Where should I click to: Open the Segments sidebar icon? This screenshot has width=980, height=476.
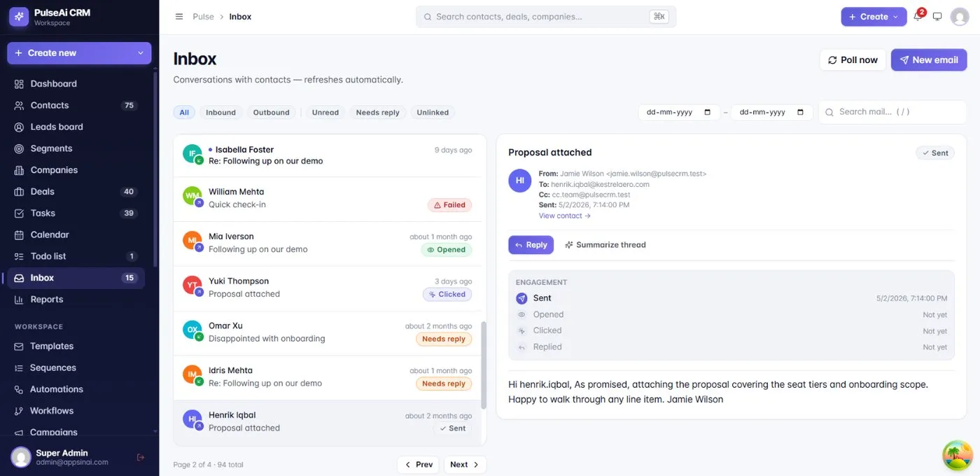pyautogui.click(x=19, y=149)
